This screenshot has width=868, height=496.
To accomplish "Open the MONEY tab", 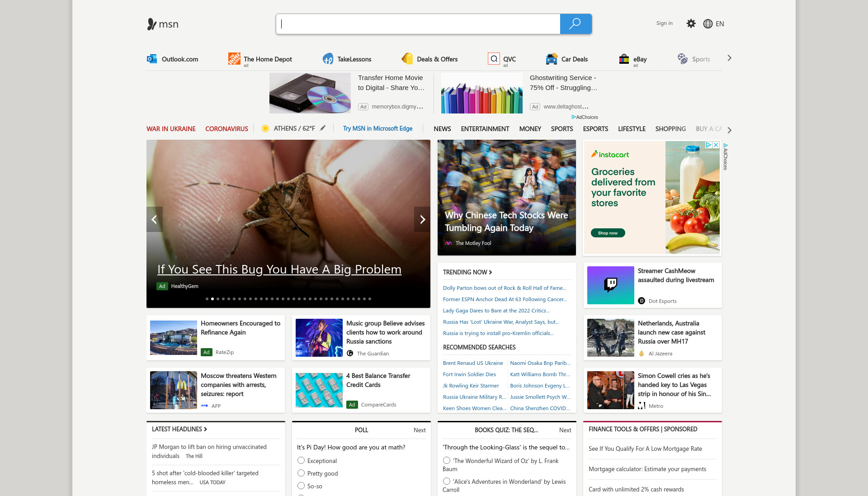I will coord(530,129).
